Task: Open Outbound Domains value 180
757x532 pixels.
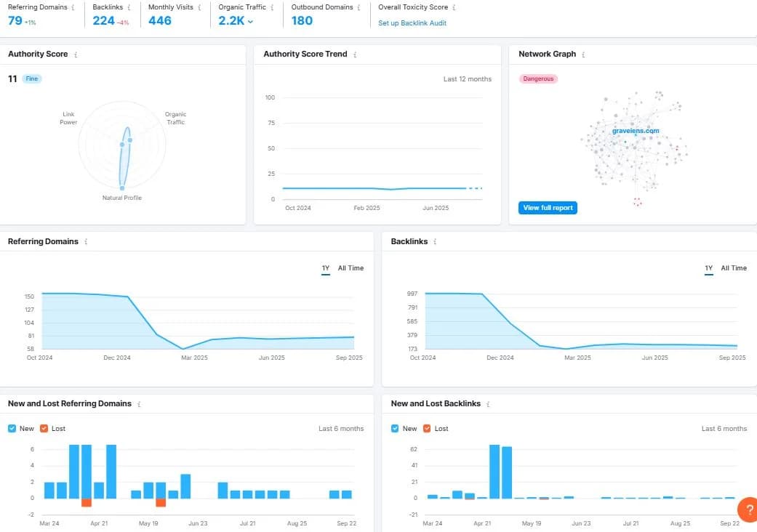Action: tap(303, 21)
